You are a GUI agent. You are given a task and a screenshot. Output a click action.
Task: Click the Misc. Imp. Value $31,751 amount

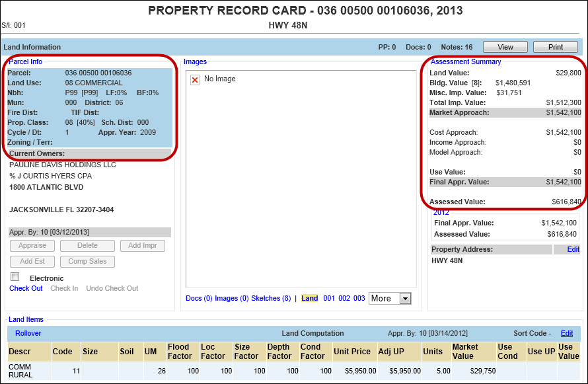pos(509,93)
